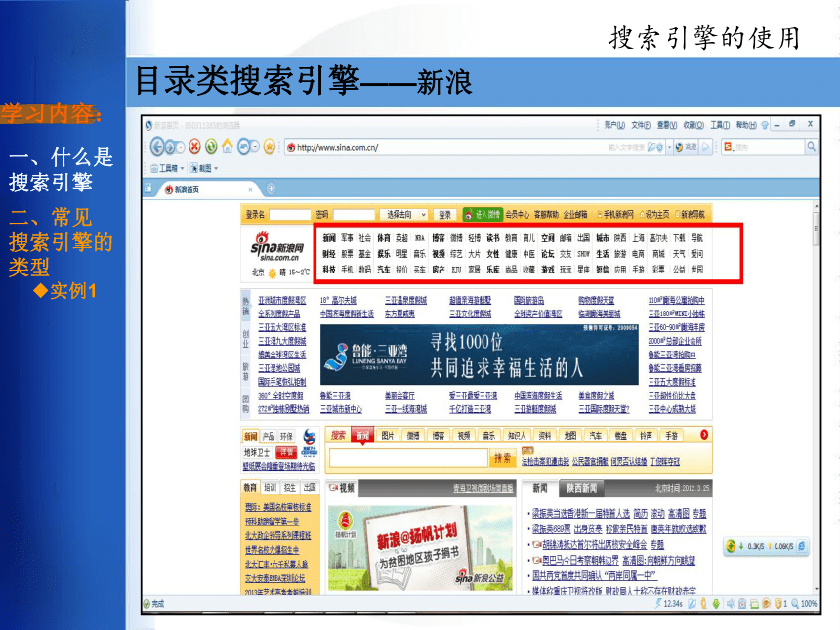
Task: Open the 帮助 menu
Action: (746, 125)
